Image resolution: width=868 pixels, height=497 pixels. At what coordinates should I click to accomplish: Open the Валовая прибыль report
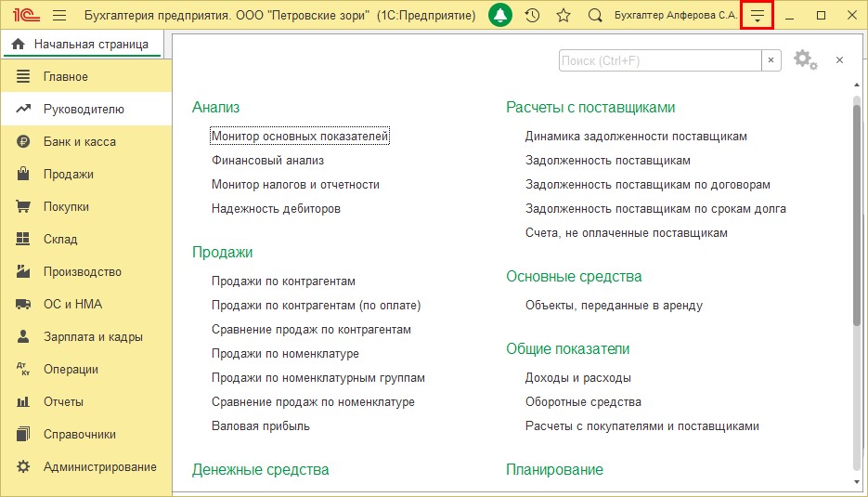261,426
